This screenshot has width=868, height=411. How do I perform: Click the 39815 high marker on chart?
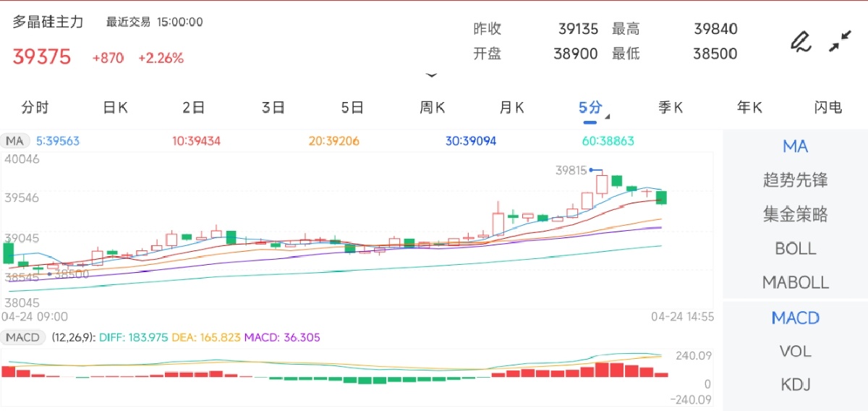click(571, 171)
